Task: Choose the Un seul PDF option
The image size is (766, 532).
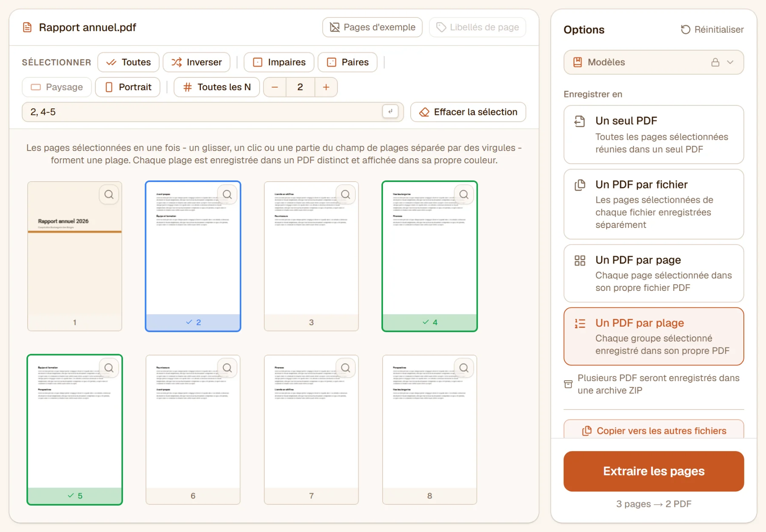Action: pos(654,134)
